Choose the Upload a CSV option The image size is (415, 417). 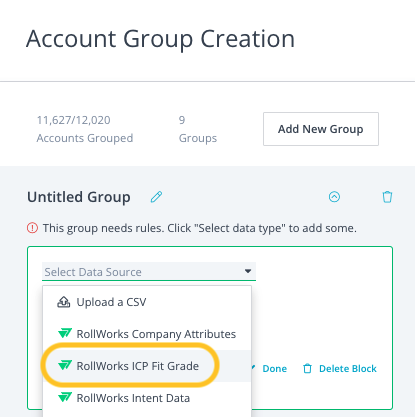(147, 302)
